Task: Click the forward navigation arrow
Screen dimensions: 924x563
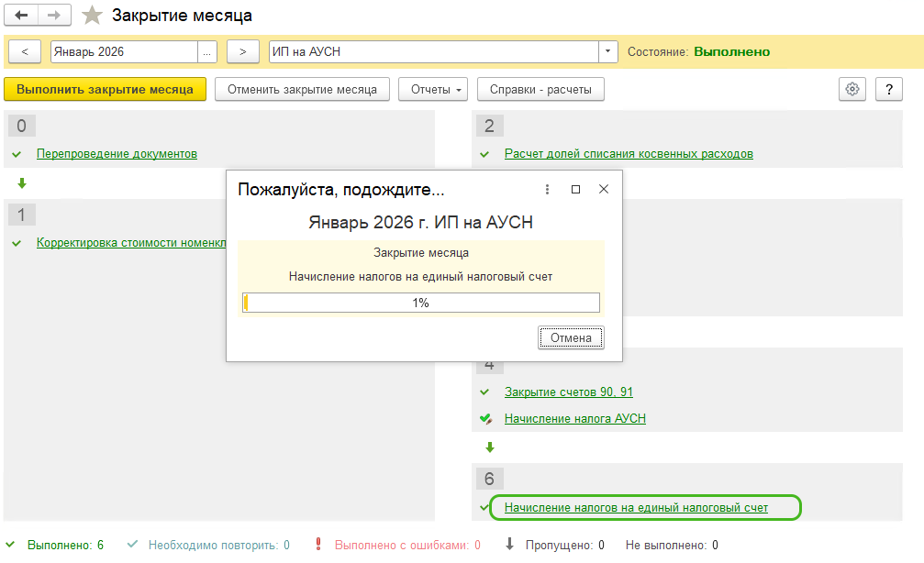Action: [53, 16]
